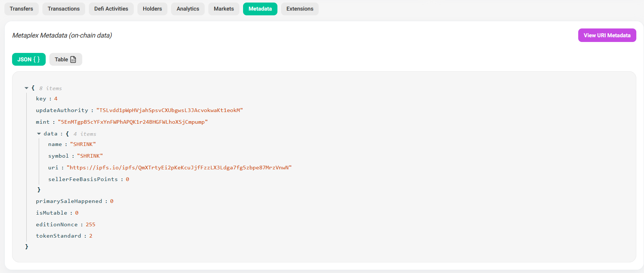Click the braces icon on the JSON button

[37, 59]
